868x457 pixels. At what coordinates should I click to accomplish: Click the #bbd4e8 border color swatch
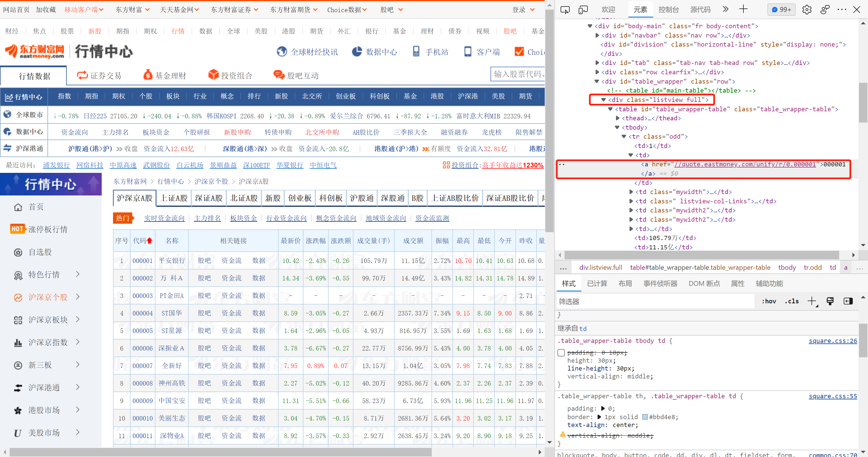click(x=645, y=417)
